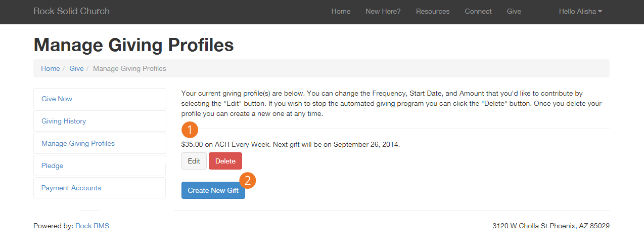644x248 pixels.
Task: Open the New Here? menu item
Action: point(383,11)
